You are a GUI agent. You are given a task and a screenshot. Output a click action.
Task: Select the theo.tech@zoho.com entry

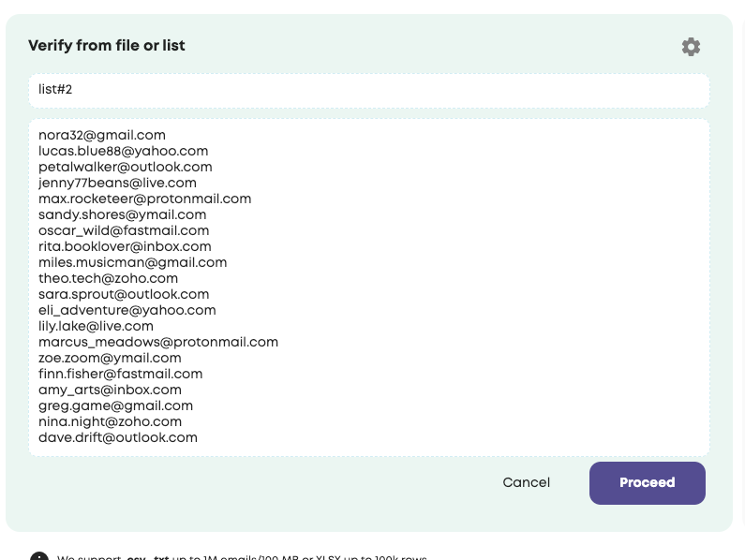(108, 279)
